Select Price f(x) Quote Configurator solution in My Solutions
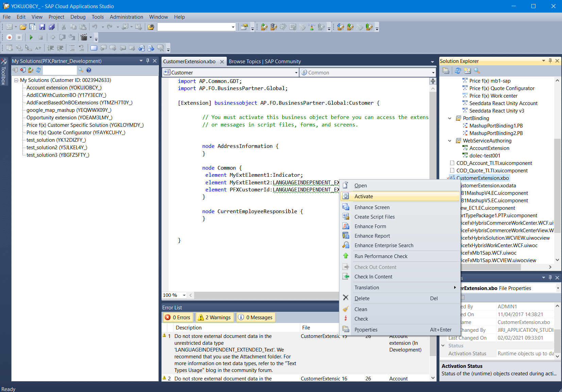 tap(75, 133)
